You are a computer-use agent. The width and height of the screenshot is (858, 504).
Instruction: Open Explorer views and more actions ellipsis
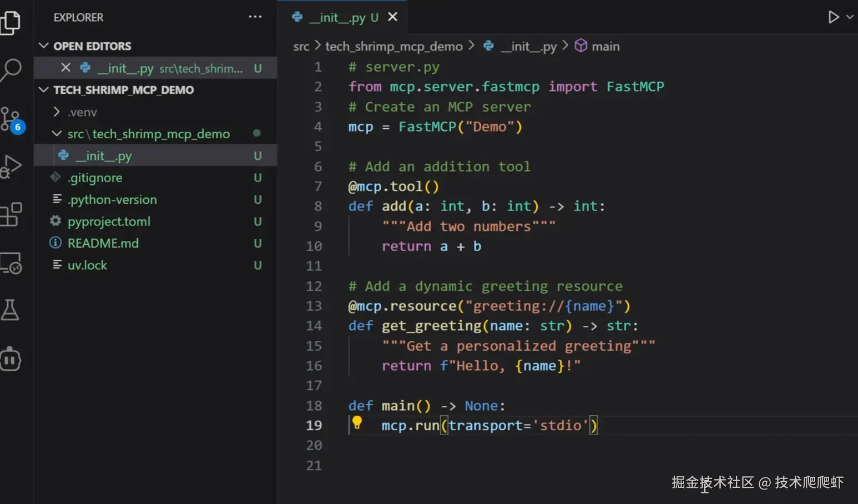pyautogui.click(x=255, y=17)
